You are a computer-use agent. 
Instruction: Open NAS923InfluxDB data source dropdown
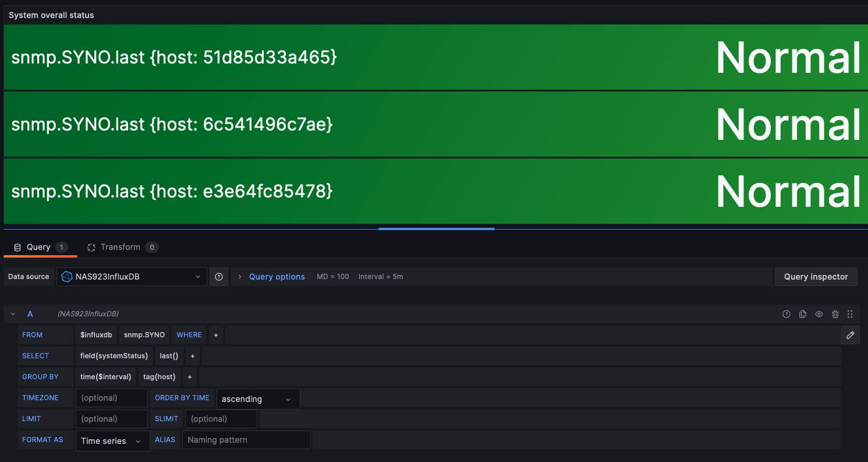(x=132, y=277)
